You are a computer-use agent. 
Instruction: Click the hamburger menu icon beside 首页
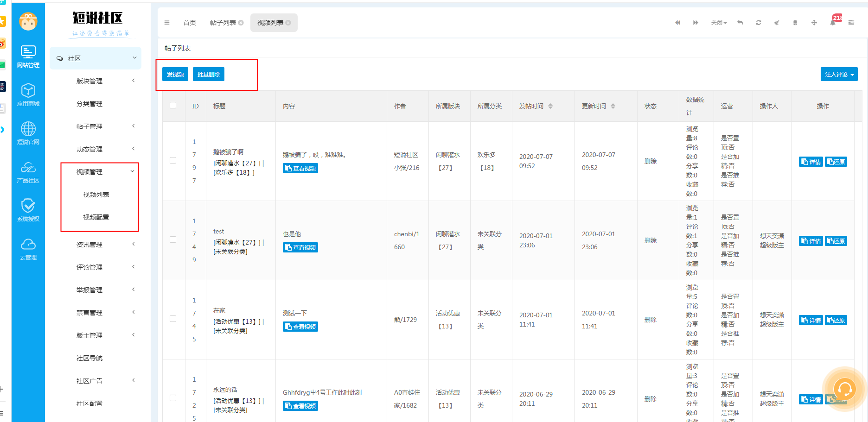pyautogui.click(x=167, y=23)
